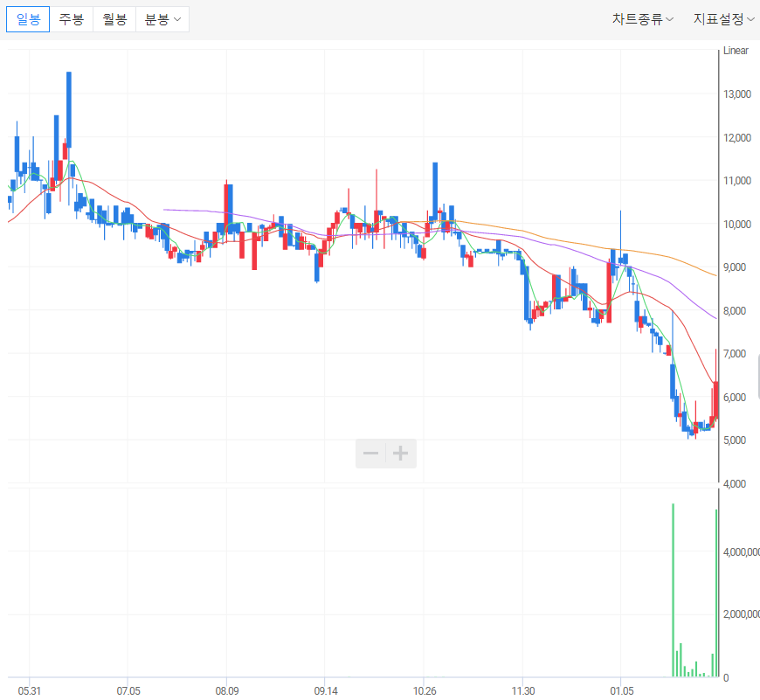Switch to the 월봉 monthly chart tab

click(x=114, y=19)
